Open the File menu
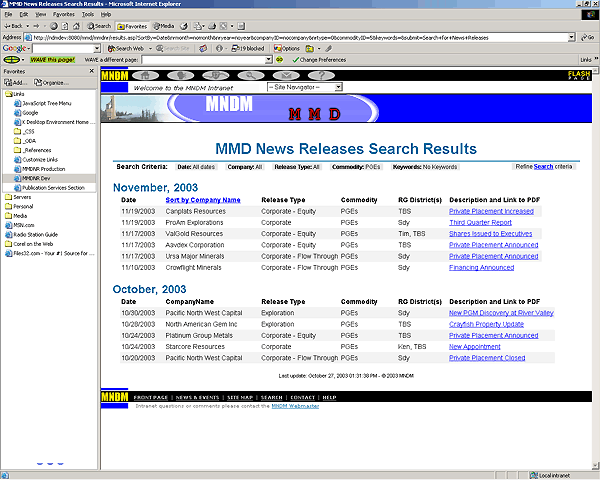 click(x=8, y=15)
